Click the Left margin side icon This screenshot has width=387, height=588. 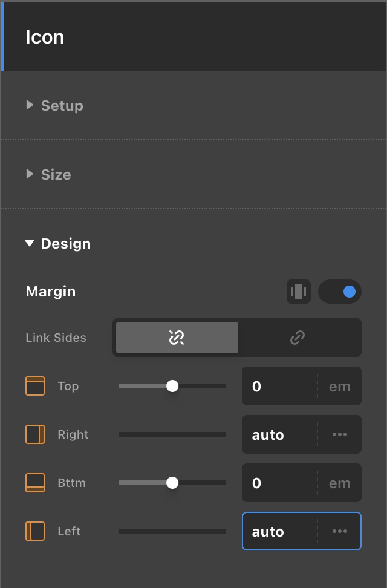35,531
